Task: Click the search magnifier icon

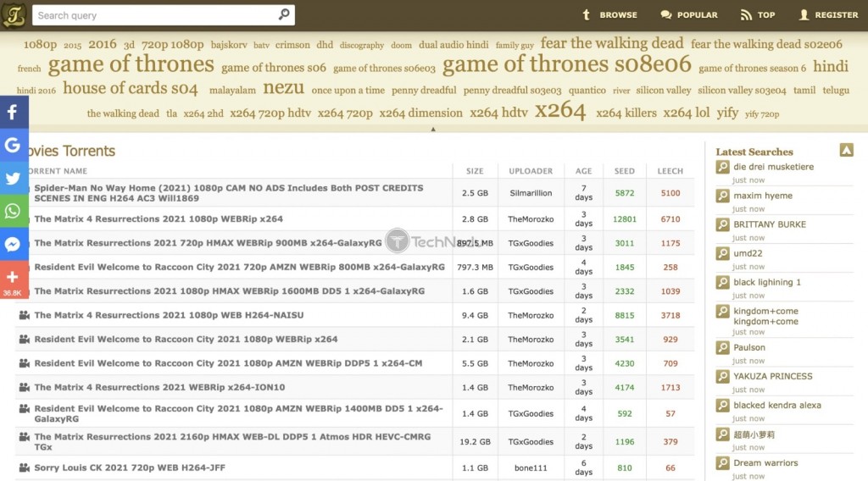Action: pyautogui.click(x=284, y=14)
